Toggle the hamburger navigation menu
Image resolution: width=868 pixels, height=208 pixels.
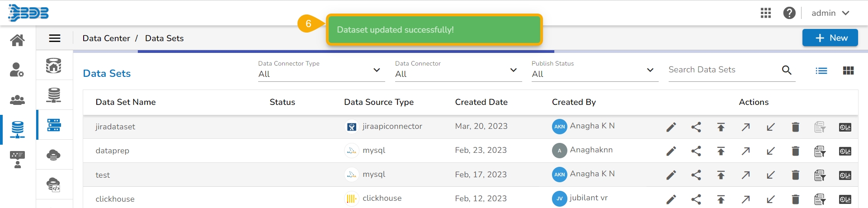[55, 38]
